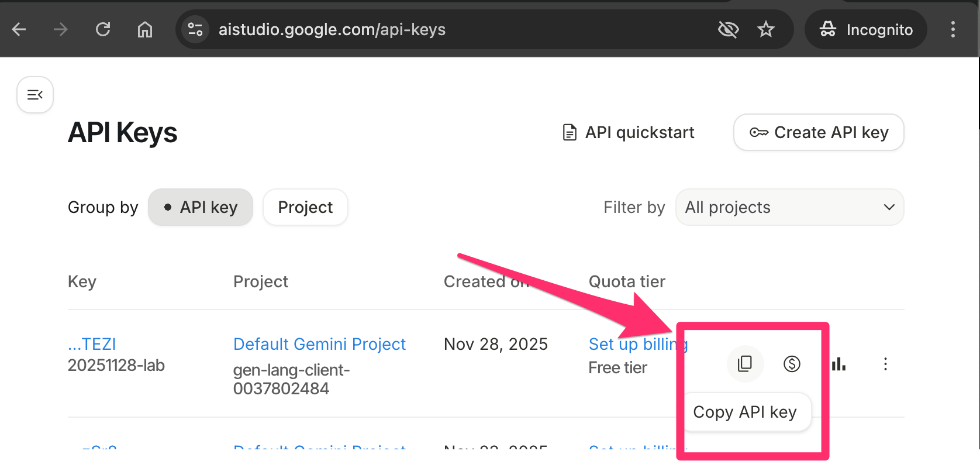Viewport: 980px width, 461px height.
Task: Bookmark this page with star icon
Action: [765, 29]
